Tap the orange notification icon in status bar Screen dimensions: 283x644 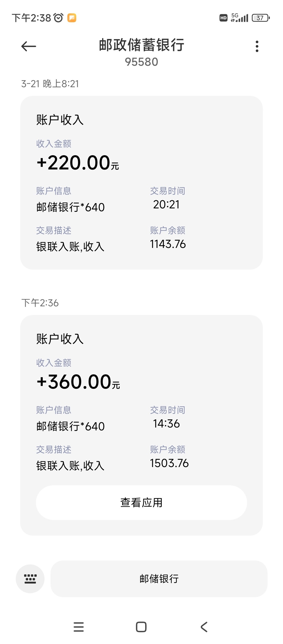[x=72, y=18]
